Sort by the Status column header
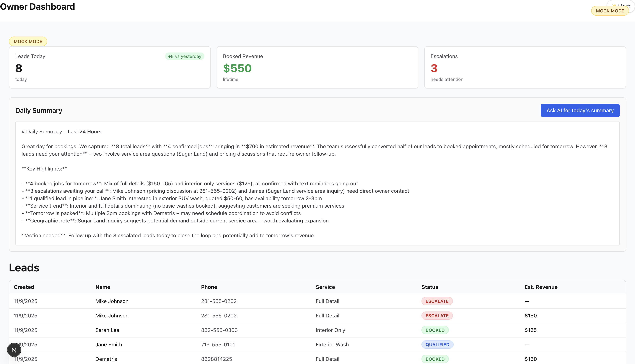This screenshot has height=364, width=635. (430, 287)
